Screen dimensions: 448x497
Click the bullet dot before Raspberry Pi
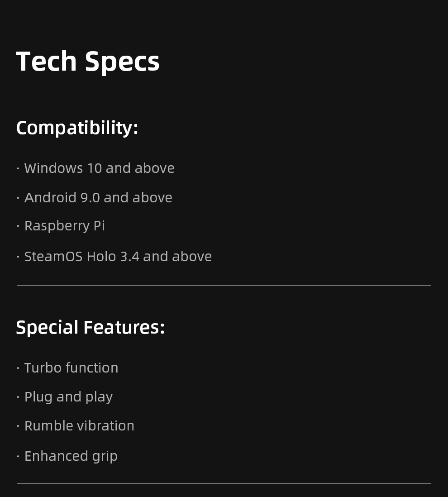(18, 226)
